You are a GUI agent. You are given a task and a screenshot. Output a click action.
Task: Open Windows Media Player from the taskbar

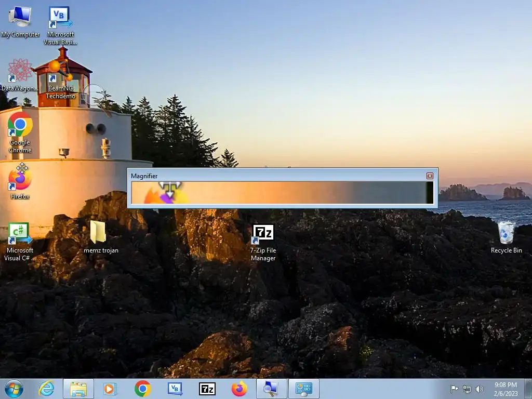click(x=110, y=389)
